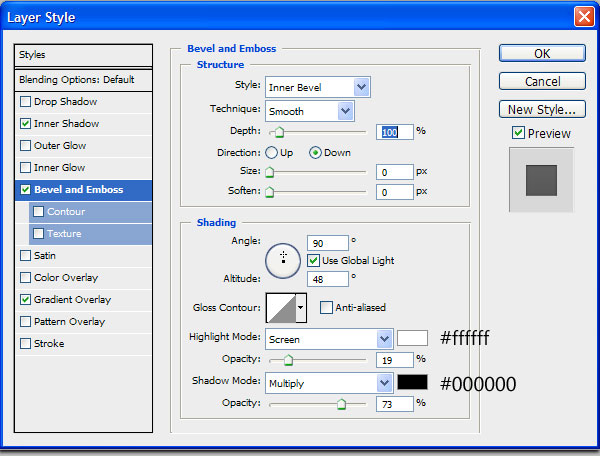Click the Cancel button

click(x=542, y=81)
